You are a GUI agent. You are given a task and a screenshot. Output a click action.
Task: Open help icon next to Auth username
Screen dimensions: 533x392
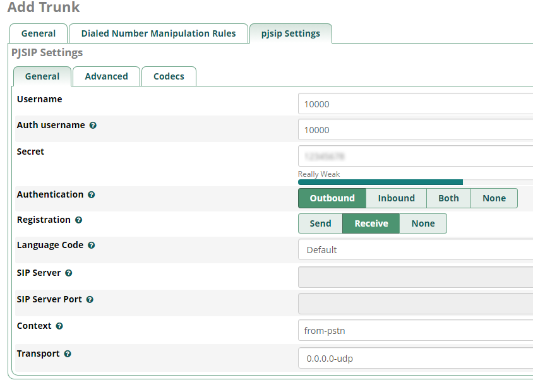pos(93,126)
